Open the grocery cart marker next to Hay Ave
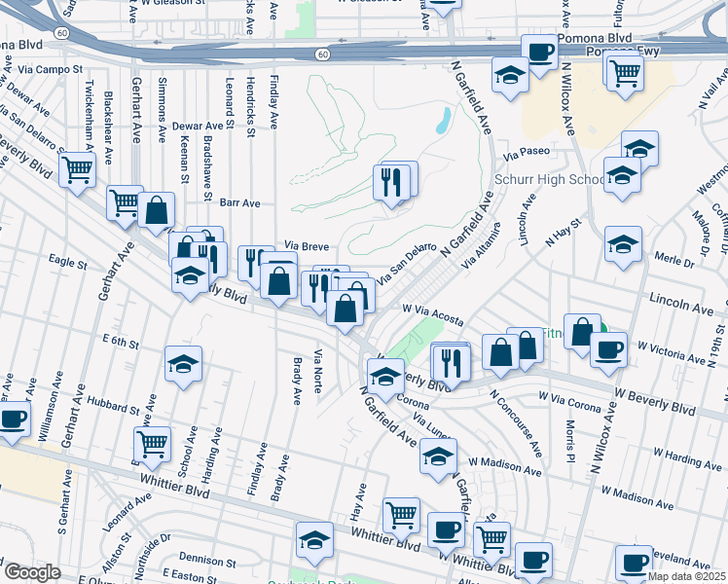 click(402, 519)
